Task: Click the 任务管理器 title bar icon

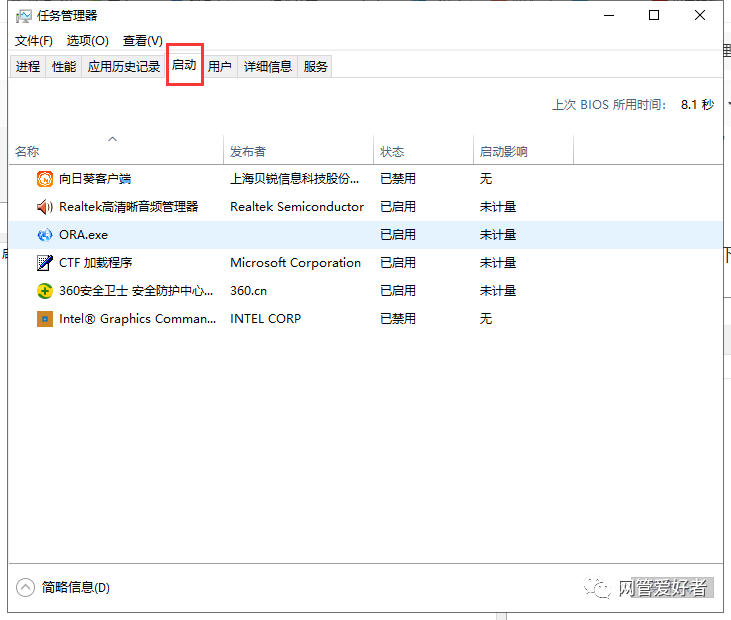Action: coord(23,16)
